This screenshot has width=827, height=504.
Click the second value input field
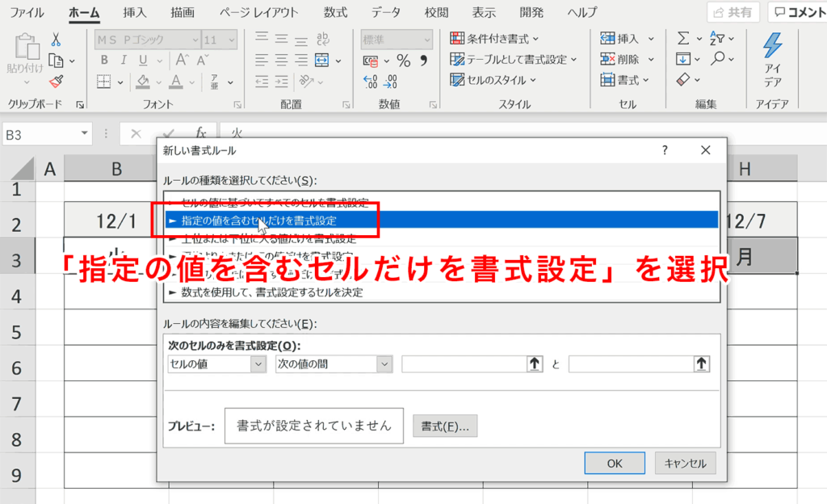click(x=632, y=364)
